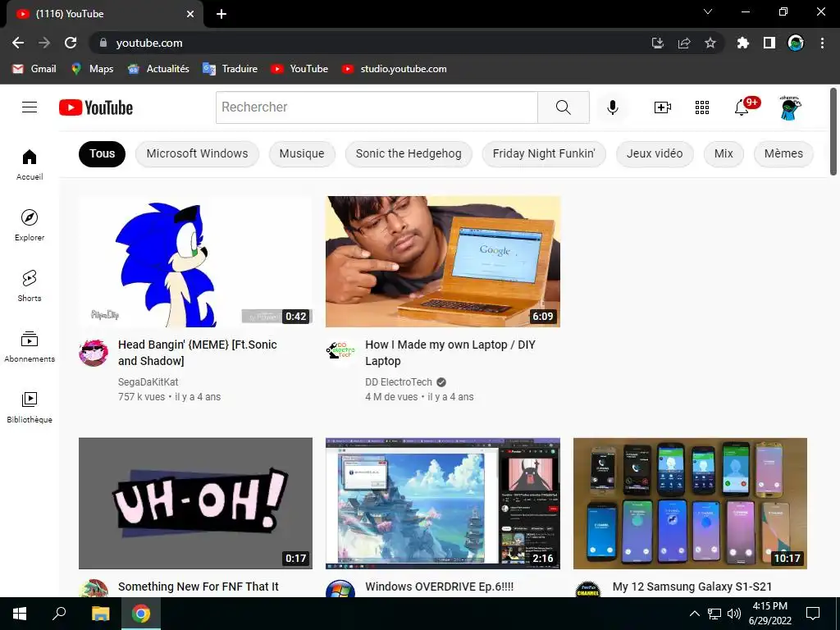Viewport: 840px width, 630px height.
Task: Play the blue Sonic thumbnail video
Action: tap(195, 262)
